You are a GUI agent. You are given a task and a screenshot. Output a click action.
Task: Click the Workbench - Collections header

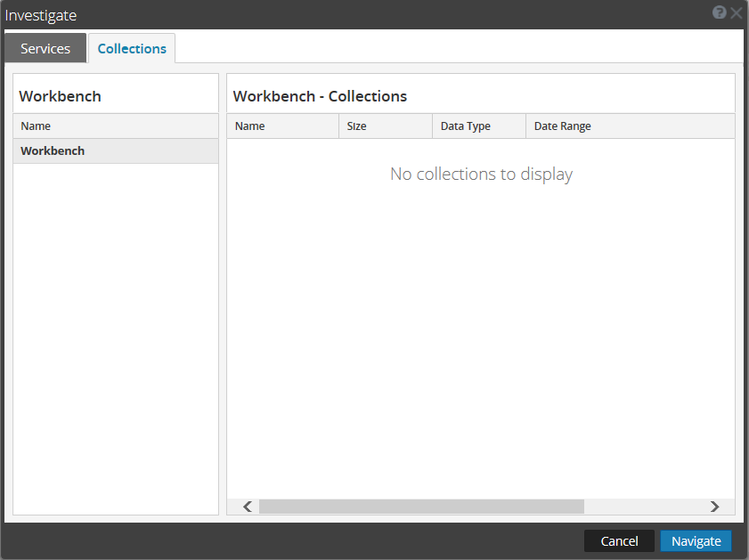[318, 95]
